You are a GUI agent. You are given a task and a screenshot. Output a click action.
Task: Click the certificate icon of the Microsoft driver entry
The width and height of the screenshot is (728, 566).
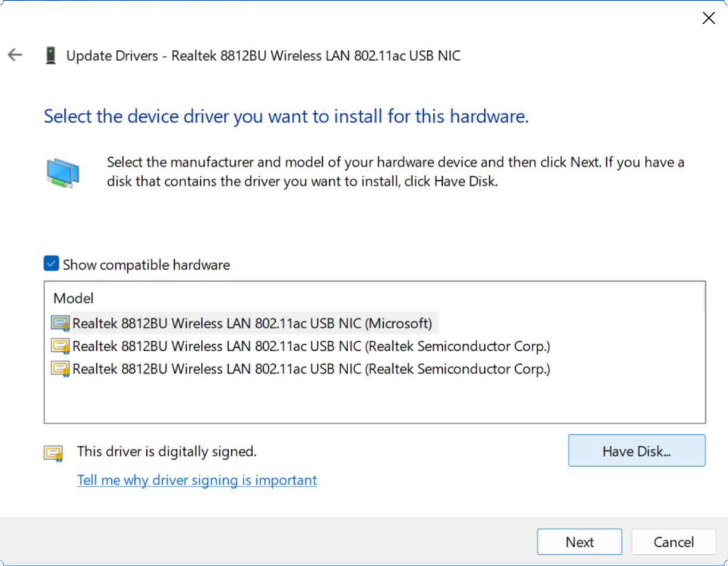pyautogui.click(x=60, y=323)
